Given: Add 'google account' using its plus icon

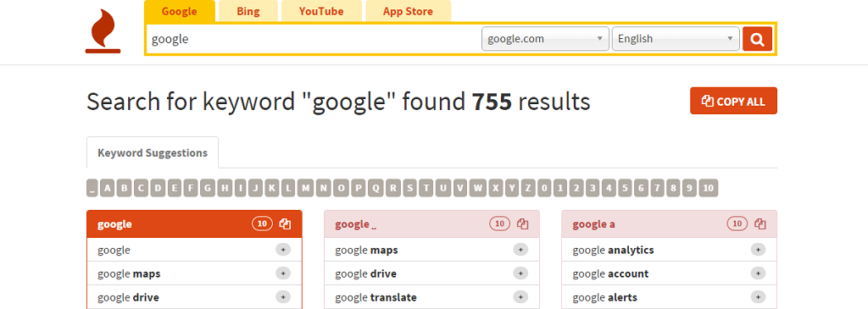Looking at the screenshot, I should 758,273.
